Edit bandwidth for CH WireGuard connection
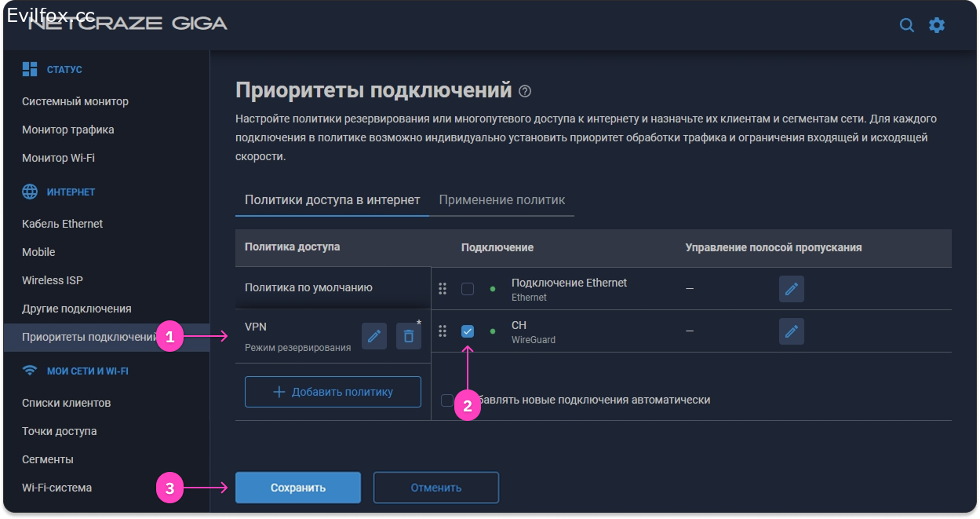This screenshot has width=980, height=519. coord(791,331)
